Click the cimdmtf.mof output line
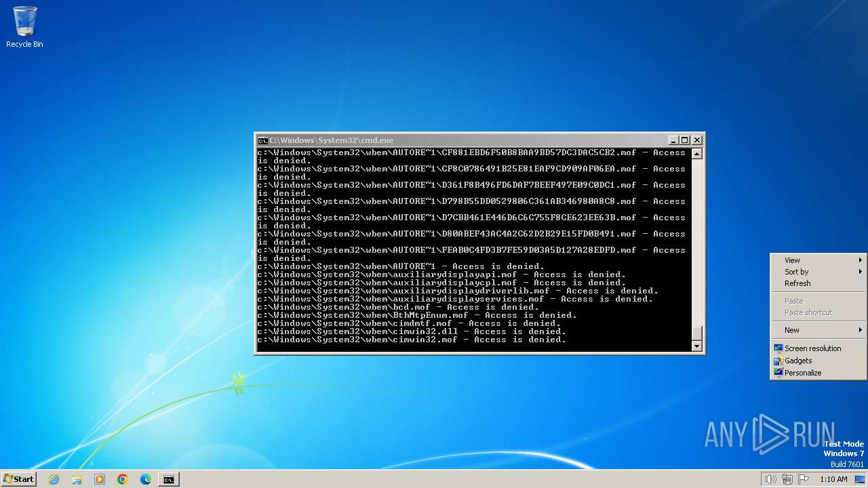Image resolution: width=868 pixels, height=488 pixels. pos(409,323)
